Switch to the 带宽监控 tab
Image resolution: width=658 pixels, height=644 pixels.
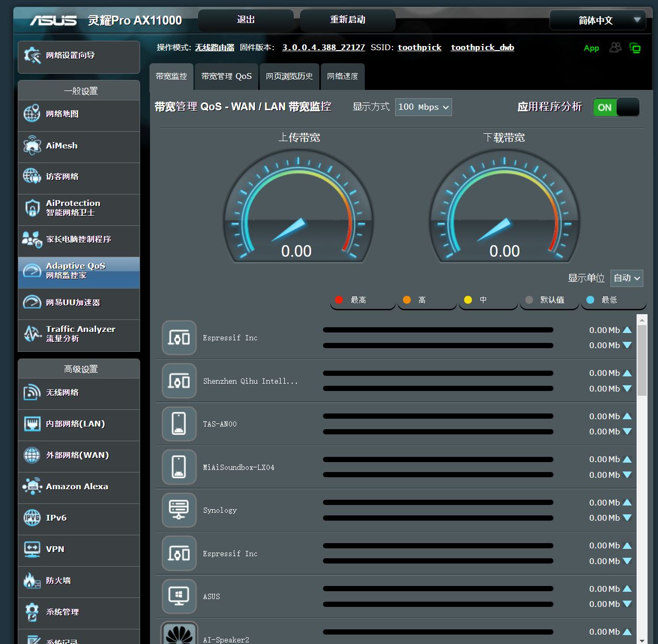click(171, 76)
